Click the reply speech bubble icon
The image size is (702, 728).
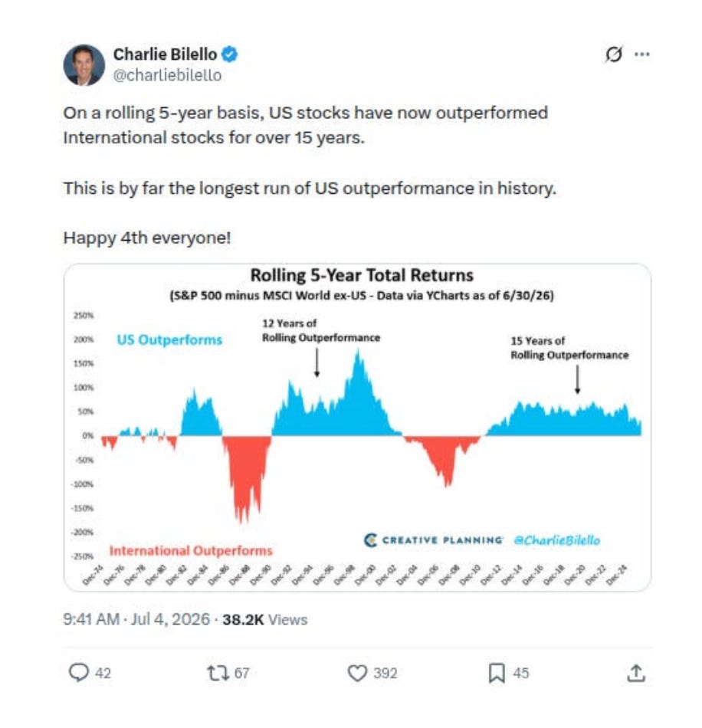pyautogui.click(x=78, y=672)
